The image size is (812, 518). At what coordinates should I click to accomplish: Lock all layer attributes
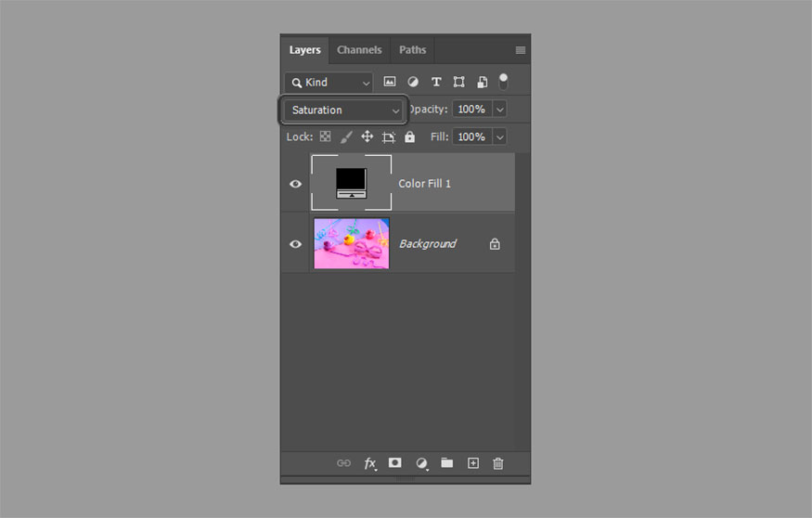coord(409,136)
